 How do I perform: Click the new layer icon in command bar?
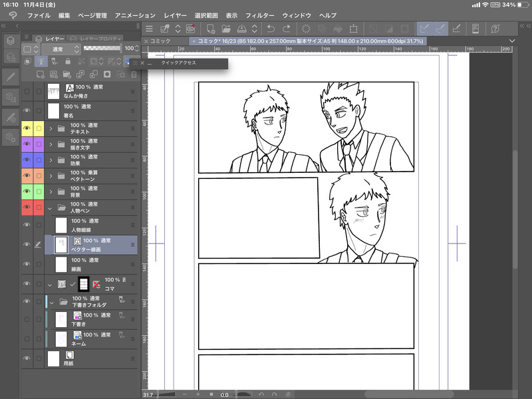pyautogui.click(x=211, y=29)
